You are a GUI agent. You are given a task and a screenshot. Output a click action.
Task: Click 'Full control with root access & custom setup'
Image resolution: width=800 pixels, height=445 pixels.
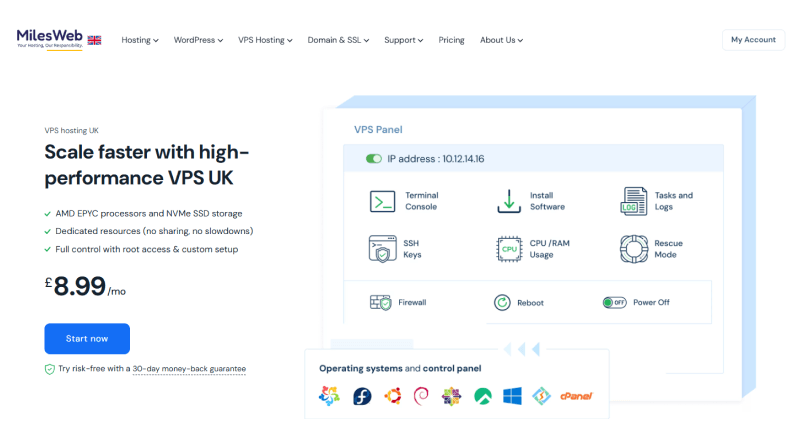(x=146, y=250)
